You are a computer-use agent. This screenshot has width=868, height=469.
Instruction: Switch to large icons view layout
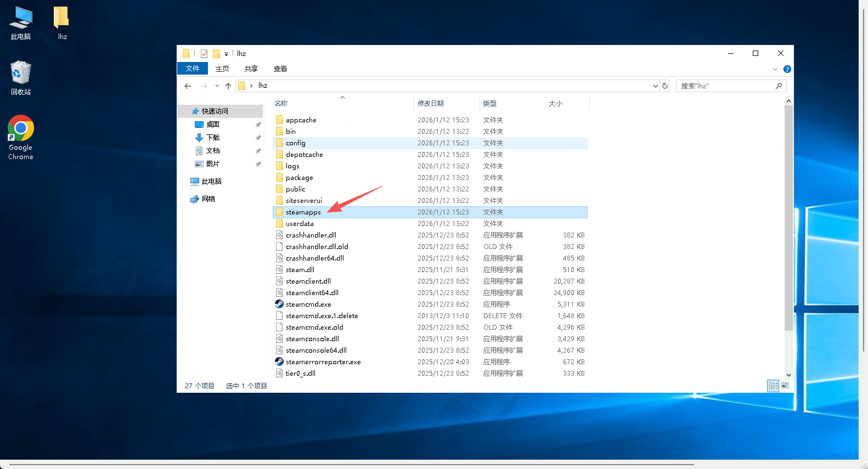click(785, 386)
